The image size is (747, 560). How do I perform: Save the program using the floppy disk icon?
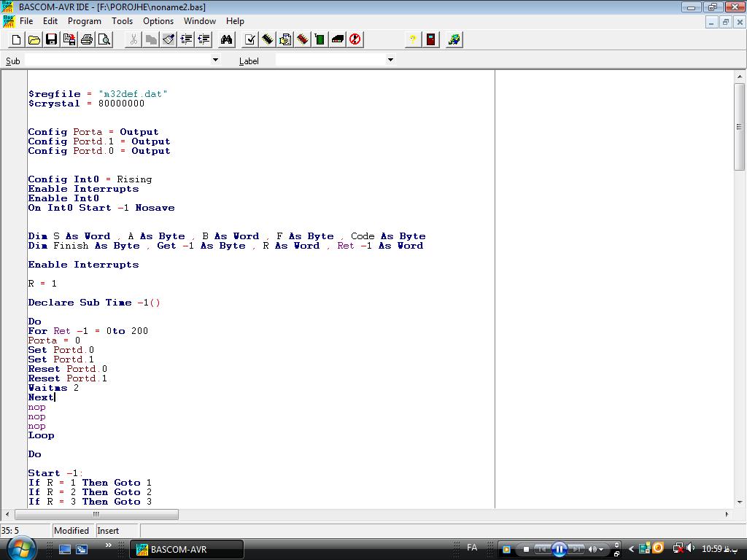click(51, 39)
